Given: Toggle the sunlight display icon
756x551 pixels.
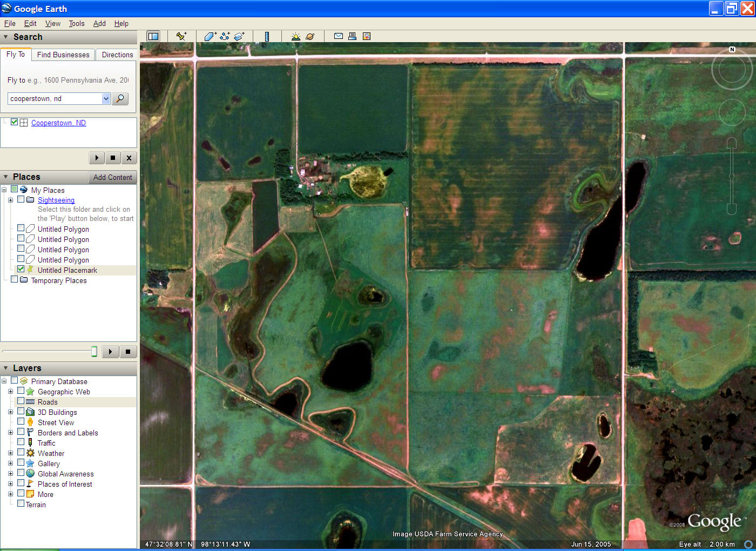Looking at the screenshot, I should coord(295,36).
